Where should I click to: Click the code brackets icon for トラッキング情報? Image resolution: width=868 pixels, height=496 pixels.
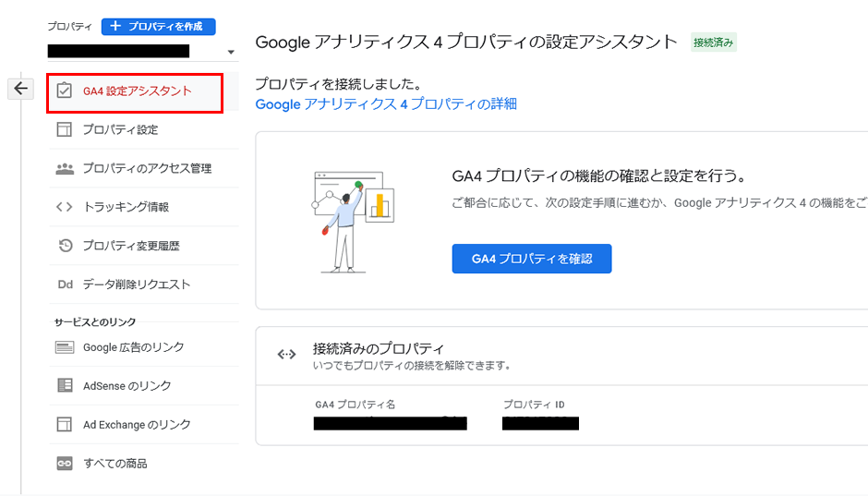pos(64,207)
